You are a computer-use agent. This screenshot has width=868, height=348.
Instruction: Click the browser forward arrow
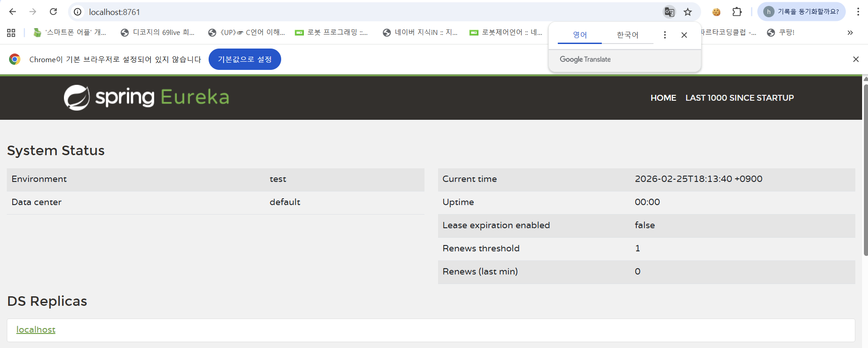coord(33,12)
